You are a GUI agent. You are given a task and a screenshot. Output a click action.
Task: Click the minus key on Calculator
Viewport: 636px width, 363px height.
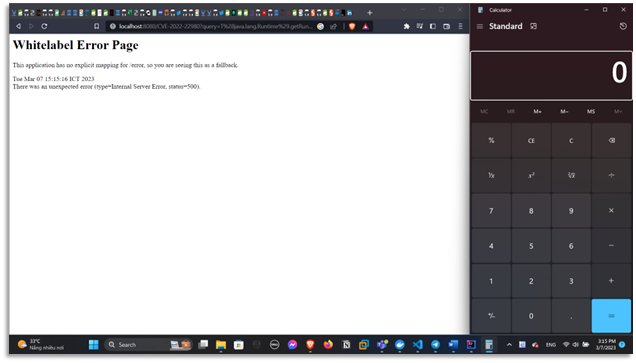tap(611, 246)
